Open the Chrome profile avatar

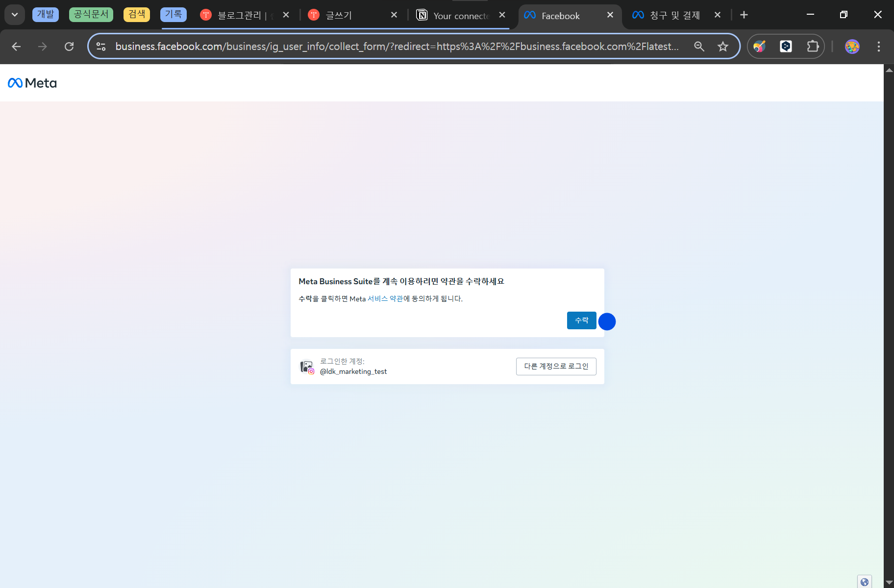pyautogui.click(x=852, y=47)
